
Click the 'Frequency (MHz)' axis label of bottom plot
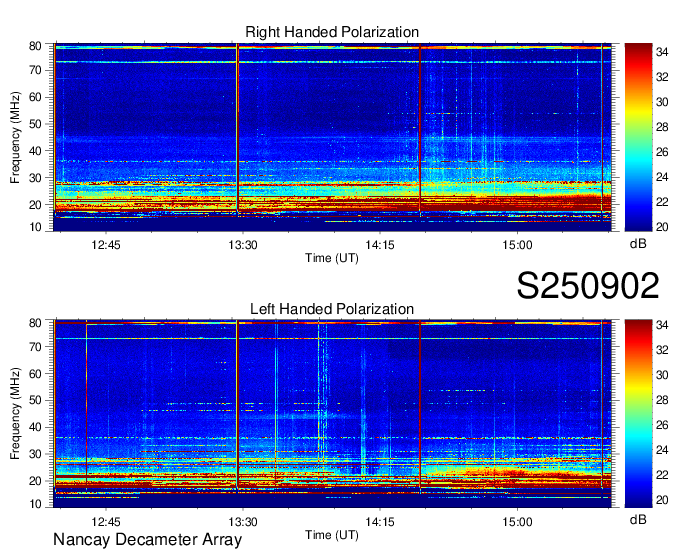coord(15,414)
